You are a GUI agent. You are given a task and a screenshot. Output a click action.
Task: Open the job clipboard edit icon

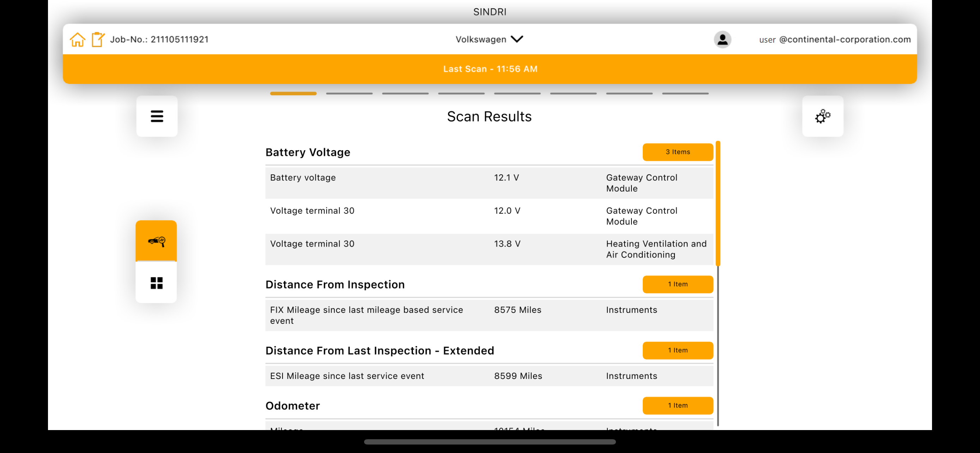pyautogui.click(x=98, y=39)
